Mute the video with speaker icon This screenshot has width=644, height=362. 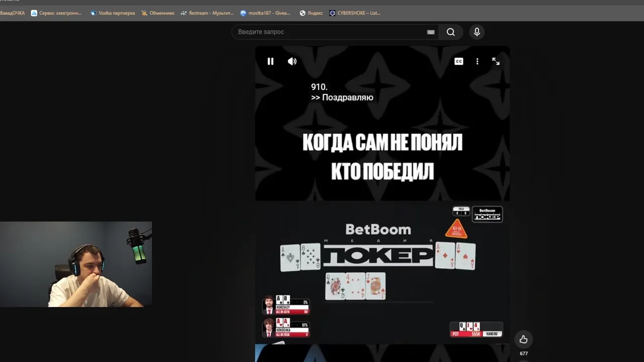(x=292, y=61)
